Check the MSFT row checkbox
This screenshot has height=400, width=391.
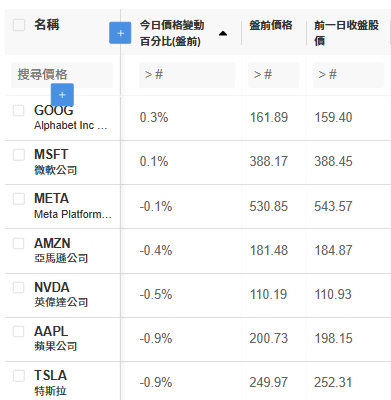pos(19,155)
